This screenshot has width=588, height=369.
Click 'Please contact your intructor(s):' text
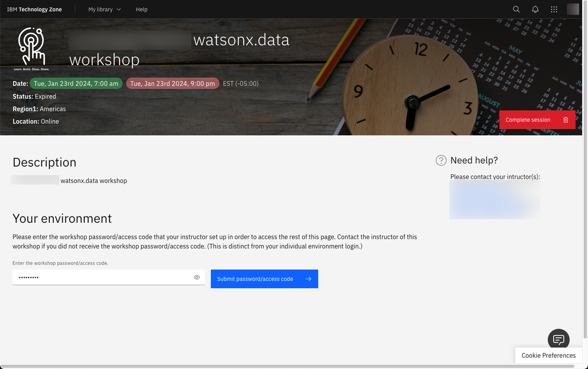coord(495,177)
